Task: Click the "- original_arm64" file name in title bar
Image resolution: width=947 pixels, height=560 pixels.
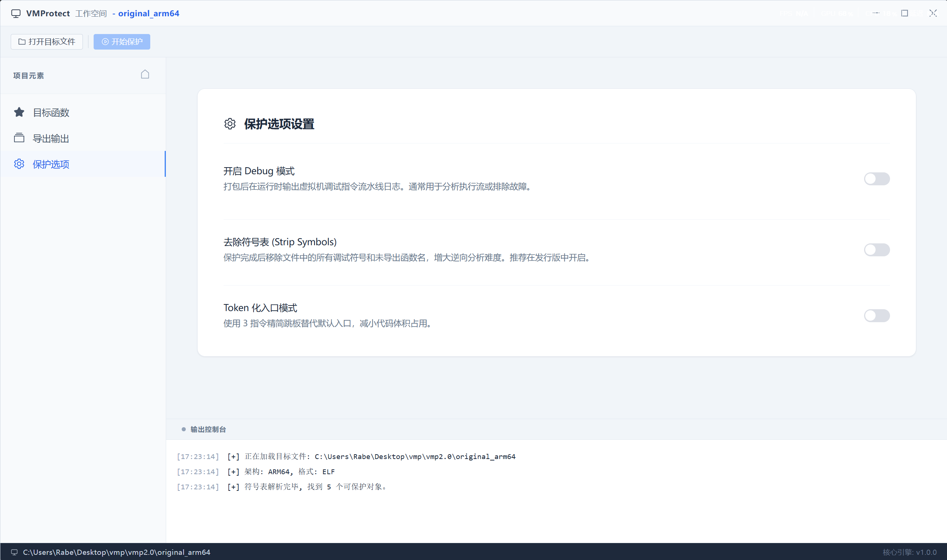Action: [146, 14]
